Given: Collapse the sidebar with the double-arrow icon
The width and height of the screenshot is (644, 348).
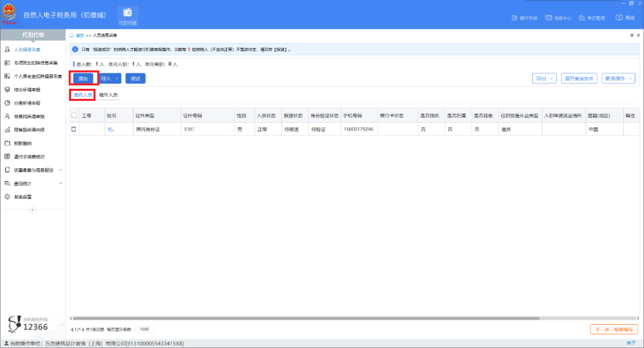Looking at the screenshot, I should [x=33, y=210].
